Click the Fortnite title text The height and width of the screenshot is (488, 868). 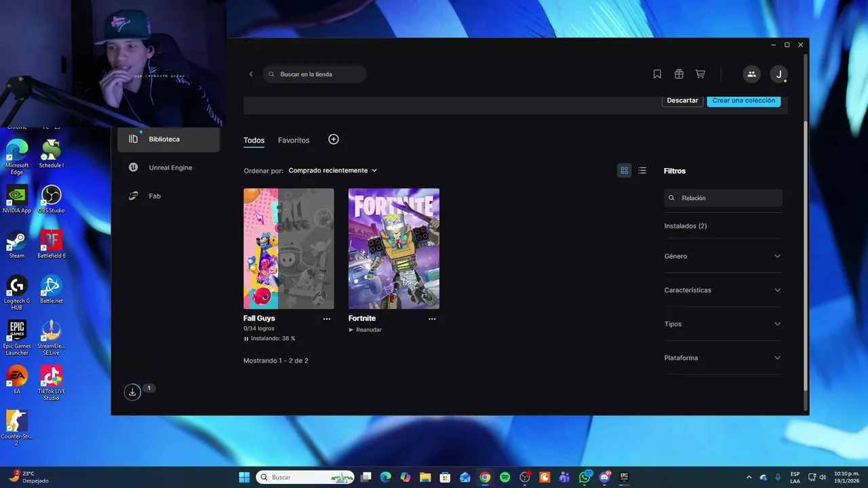(x=362, y=319)
